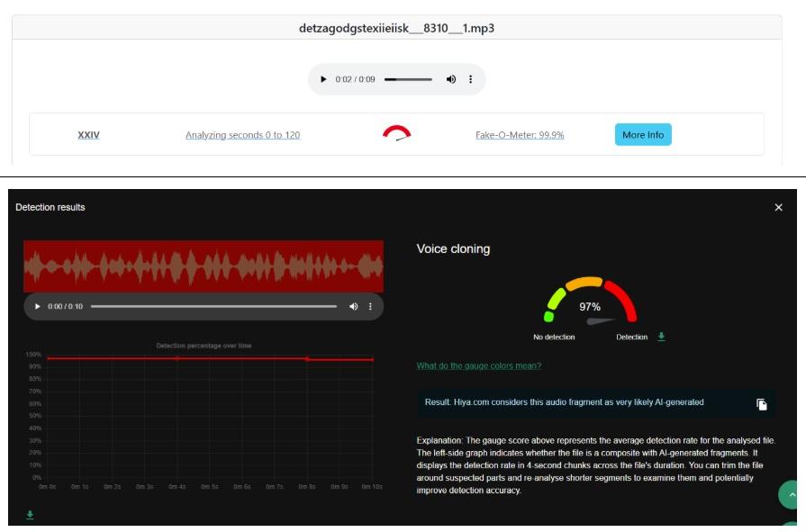The height and width of the screenshot is (532, 806).
Task: Download the detection-over-time chart below the graph
Action: 30,515
